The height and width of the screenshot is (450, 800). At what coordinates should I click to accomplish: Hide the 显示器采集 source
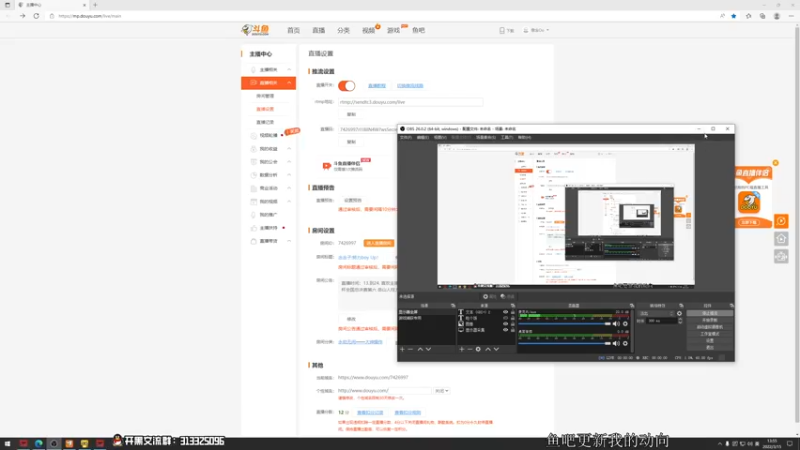pos(505,330)
